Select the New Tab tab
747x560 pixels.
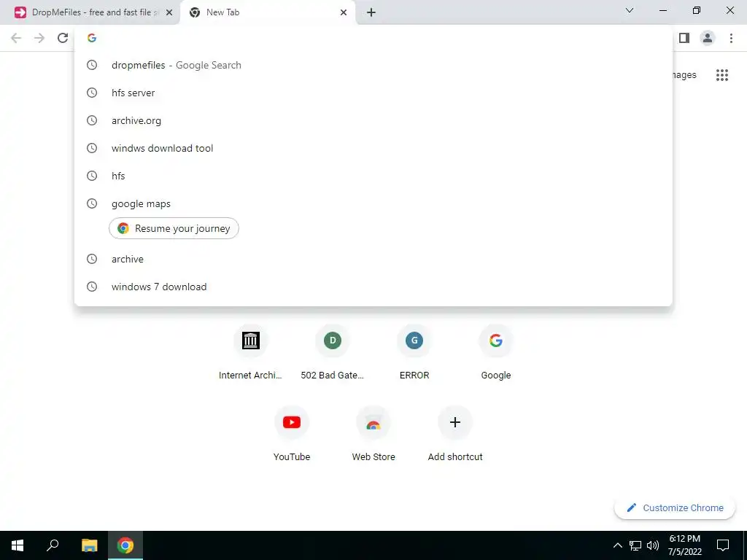268,13
